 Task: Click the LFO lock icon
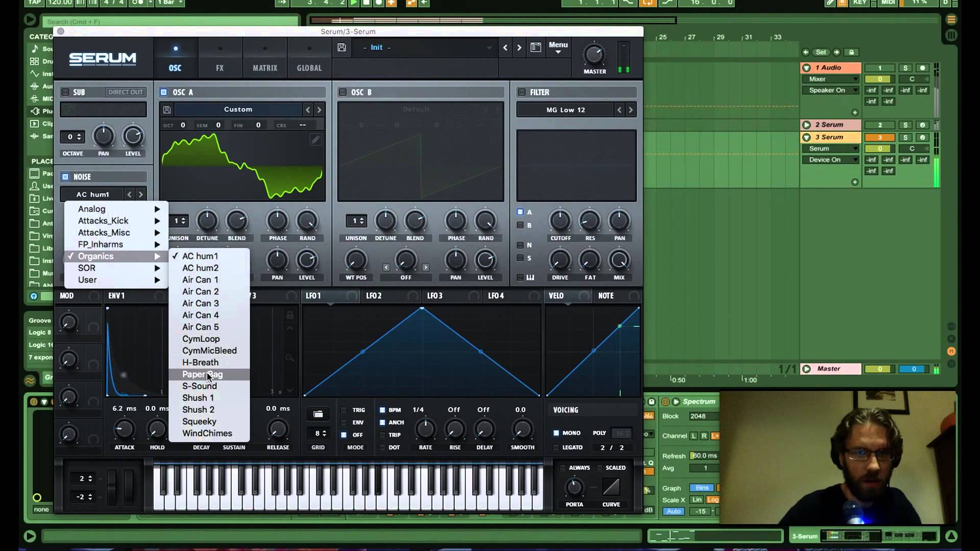coord(289,315)
